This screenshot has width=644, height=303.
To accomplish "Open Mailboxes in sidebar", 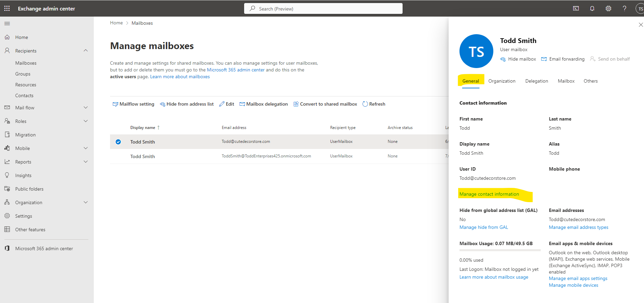I will (x=26, y=63).
